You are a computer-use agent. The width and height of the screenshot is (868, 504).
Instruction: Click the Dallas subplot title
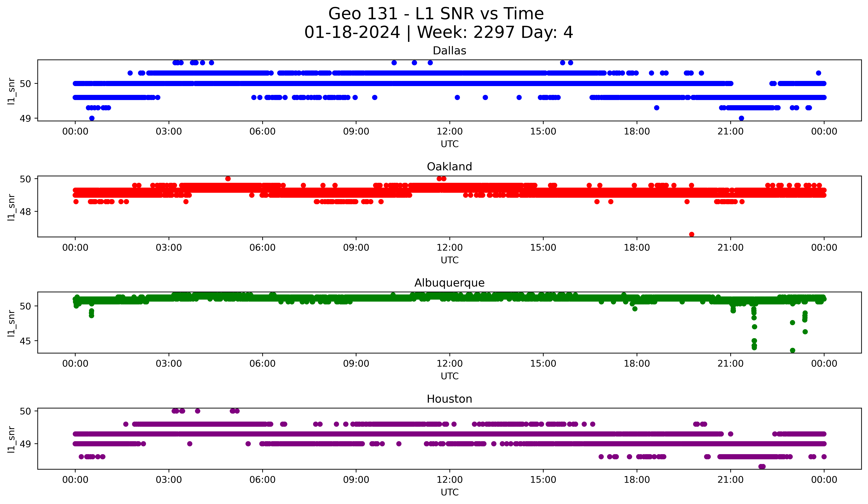[x=449, y=51]
